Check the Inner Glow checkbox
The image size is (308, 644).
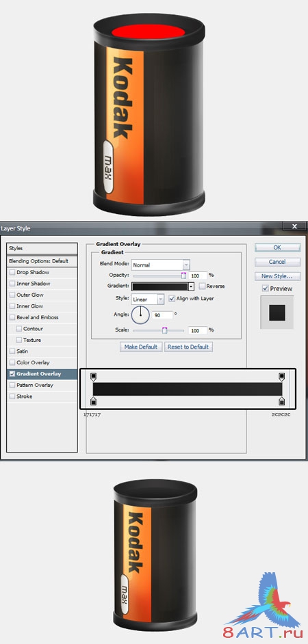tap(12, 306)
